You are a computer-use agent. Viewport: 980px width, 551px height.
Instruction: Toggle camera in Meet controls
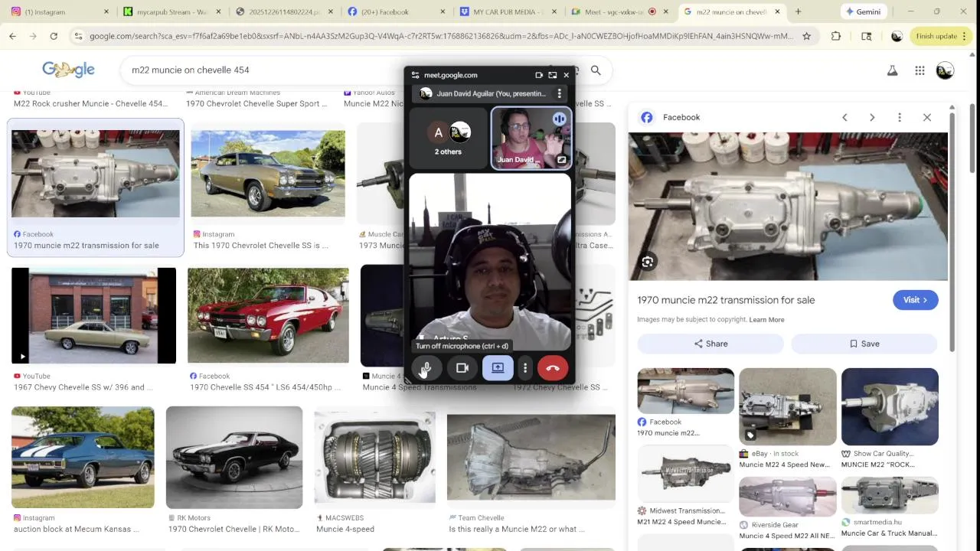(462, 368)
